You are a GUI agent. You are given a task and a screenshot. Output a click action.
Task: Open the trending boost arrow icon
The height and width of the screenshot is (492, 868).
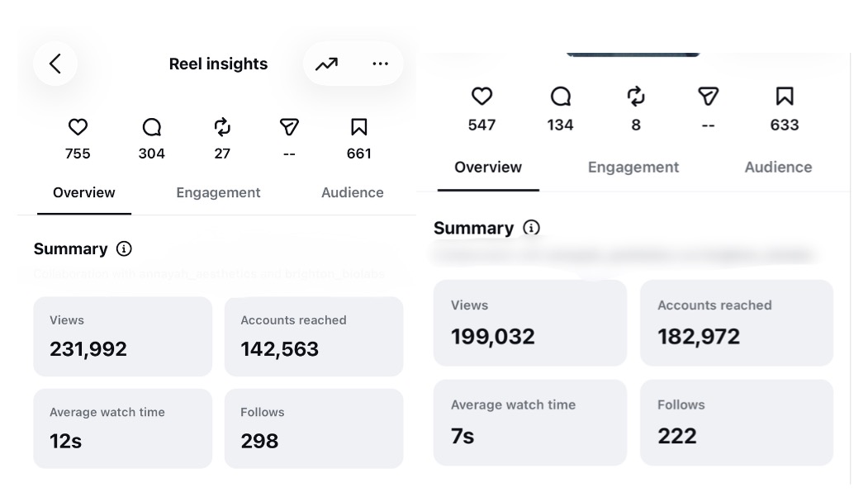[x=326, y=64]
